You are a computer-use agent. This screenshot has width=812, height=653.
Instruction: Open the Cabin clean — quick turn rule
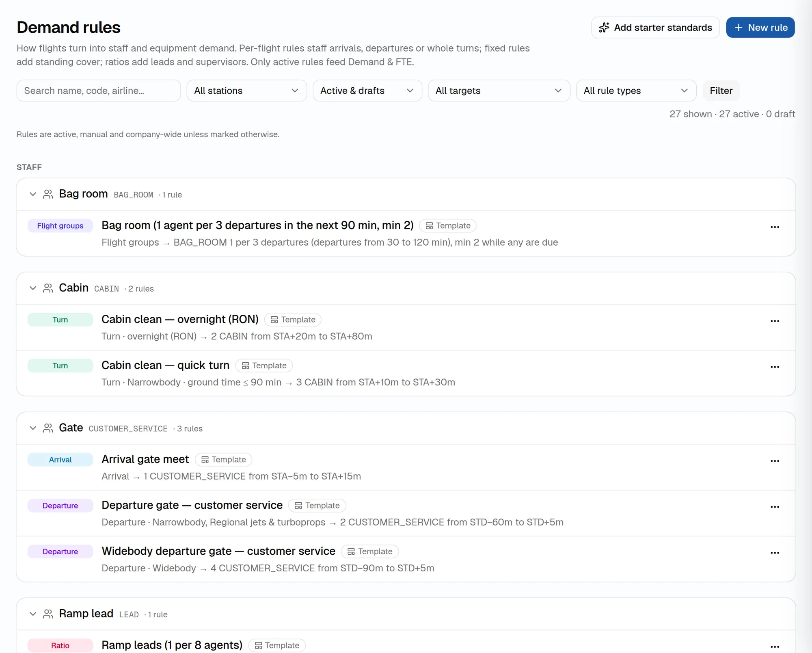165,365
